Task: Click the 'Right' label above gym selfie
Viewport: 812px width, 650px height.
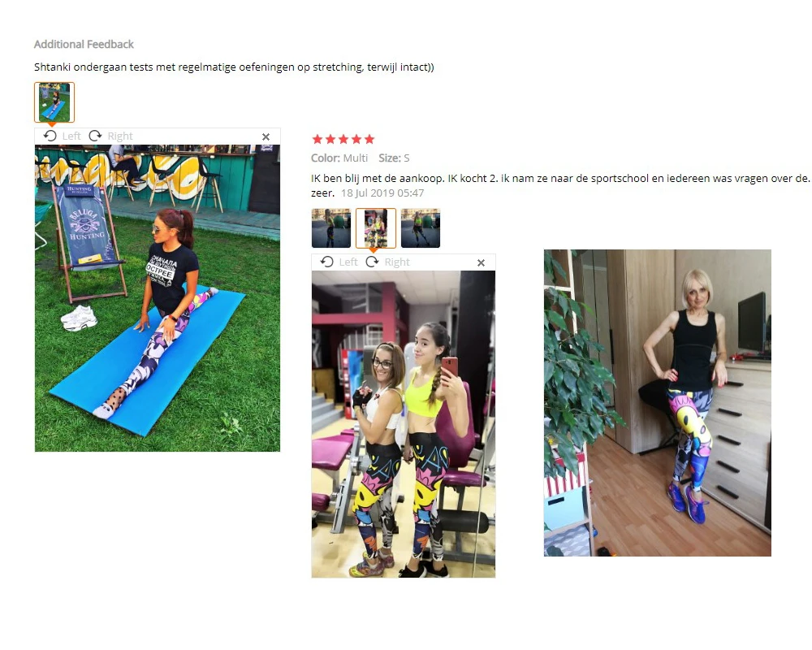Action: point(397,262)
